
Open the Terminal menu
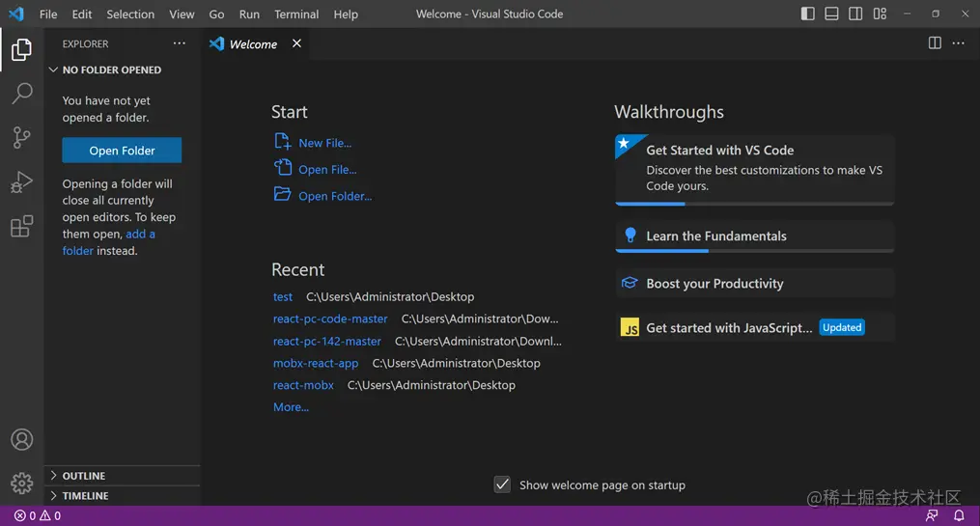(296, 14)
